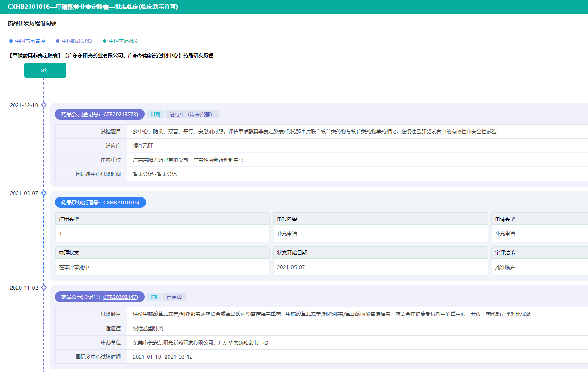This screenshot has height=372, width=588.
Task: Click the 8年 duration button
Action: 45,70
